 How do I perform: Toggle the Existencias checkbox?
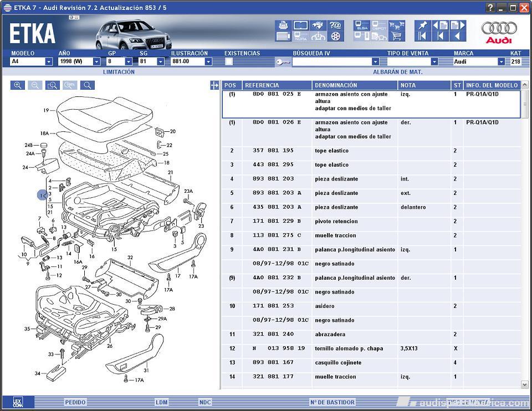pyautogui.click(x=229, y=61)
